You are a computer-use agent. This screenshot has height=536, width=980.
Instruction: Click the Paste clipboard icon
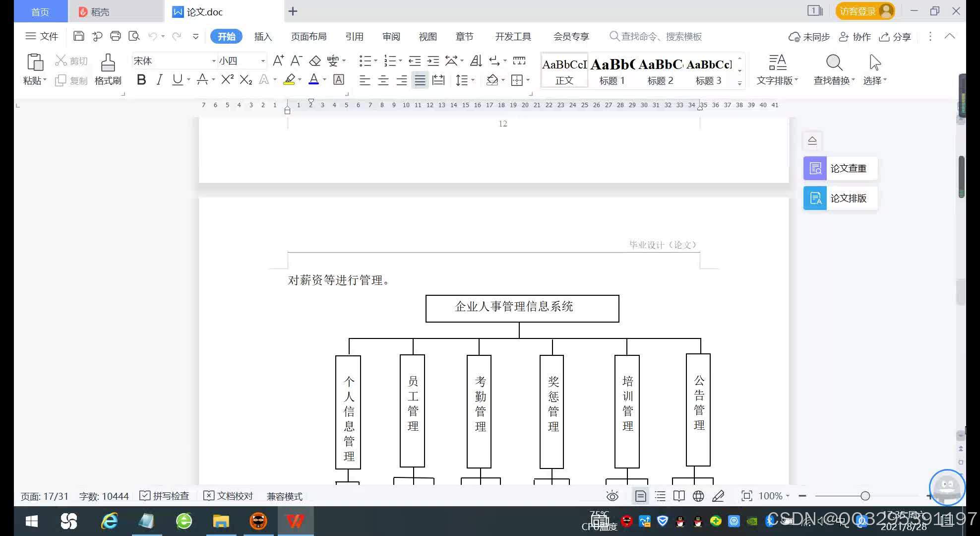pyautogui.click(x=35, y=63)
